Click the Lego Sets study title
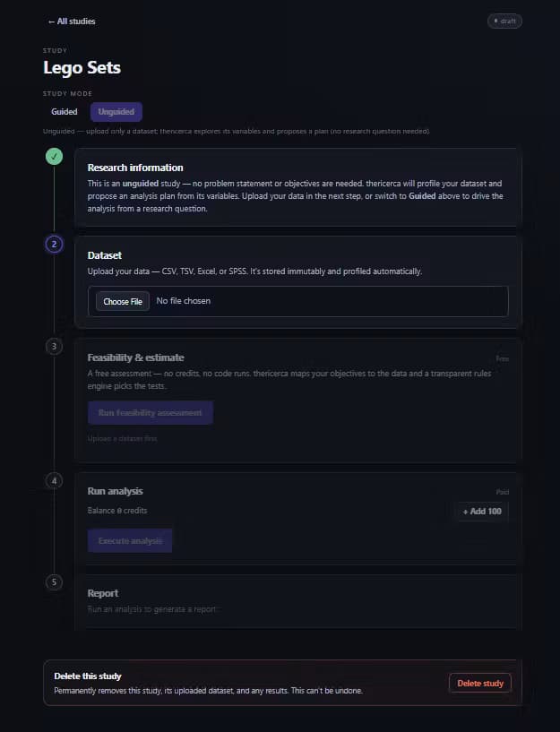The image size is (560, 732). (82, 68)
